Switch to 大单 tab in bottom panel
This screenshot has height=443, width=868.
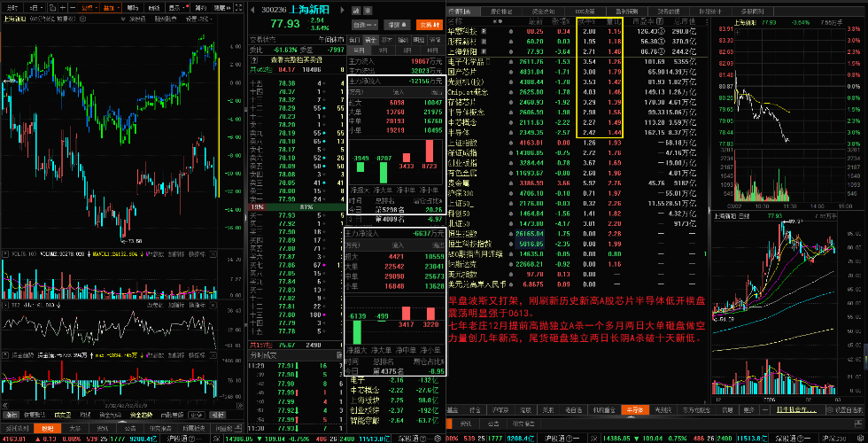point(75,429)
